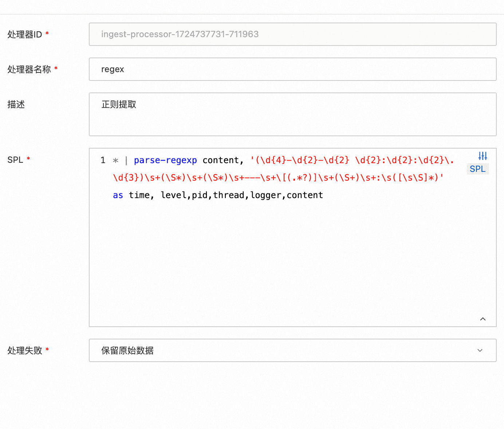Click the 处理器名称 label
The width and height of the screenshot is (504, 429).
(29, 70)
